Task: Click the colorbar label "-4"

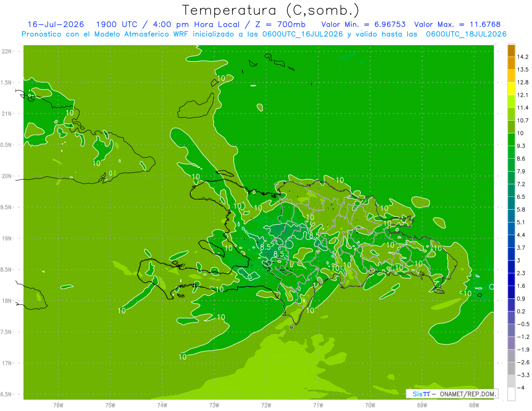Action: (x=520, y=388)
